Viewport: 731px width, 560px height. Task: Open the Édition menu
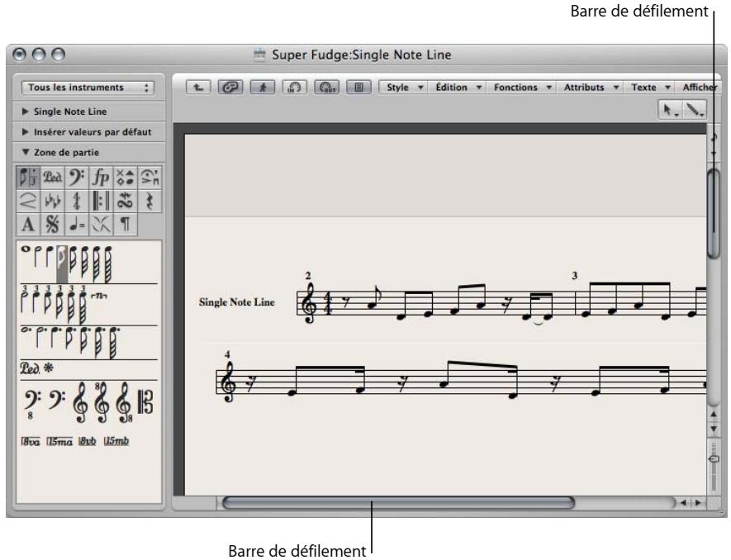pos(458,88)
